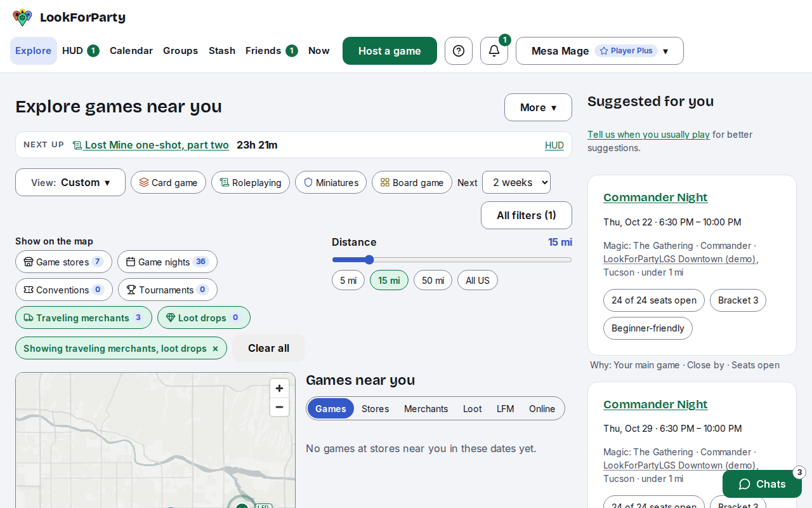Switch to the LFM tab
This screenshot has width=812, height=508.
506,409
